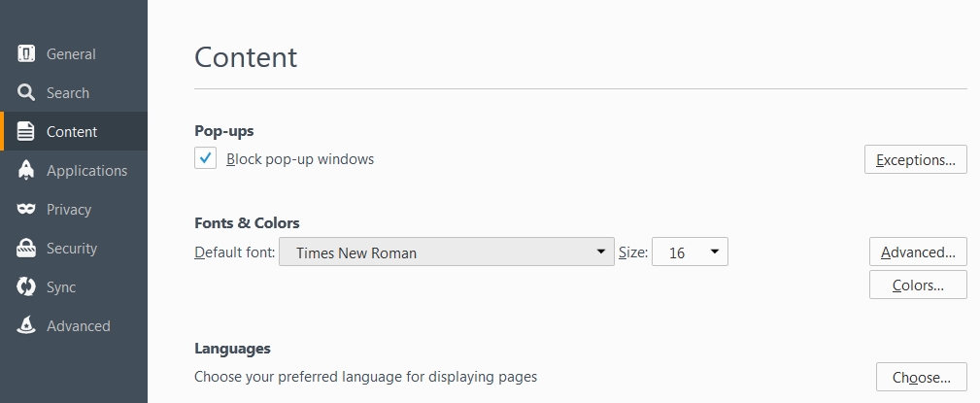This screenshot has width=980, height=403.
Task: Go to the Security settings label
Action: click(x=72, y=249)
